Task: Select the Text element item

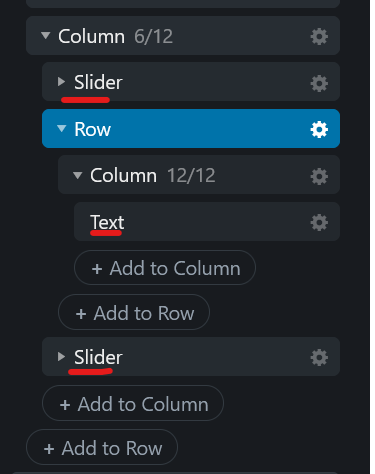Action: point(207,222)
